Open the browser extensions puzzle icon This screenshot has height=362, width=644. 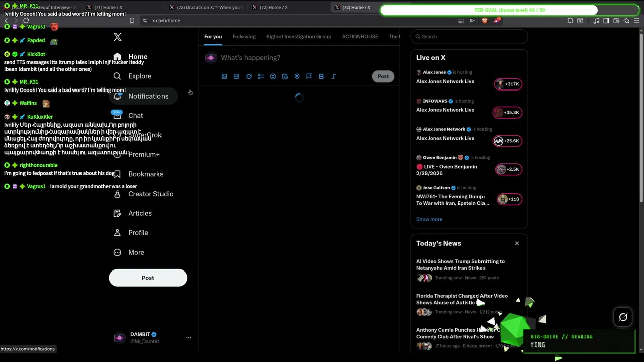(570, 21)
